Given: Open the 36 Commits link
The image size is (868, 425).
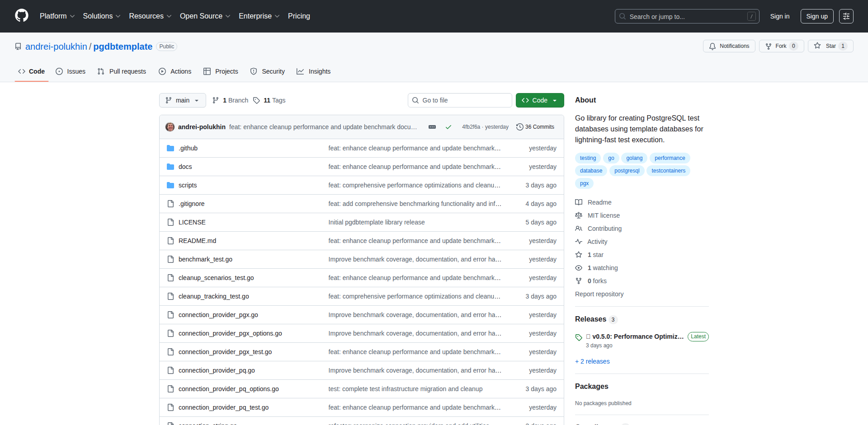Looking at the screenshot, I should [x=535, y=127].
